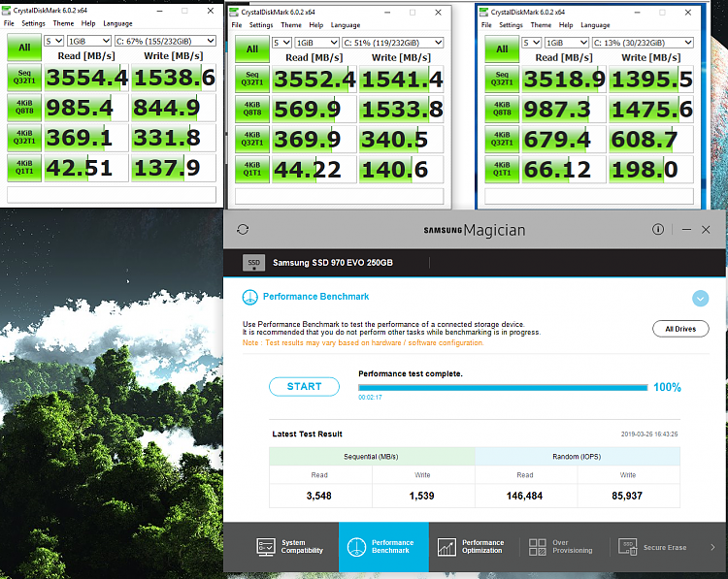Viewport: 728px width, 579px height.
Task: Open test count dropdown in right window
Action: click(532, 43)
